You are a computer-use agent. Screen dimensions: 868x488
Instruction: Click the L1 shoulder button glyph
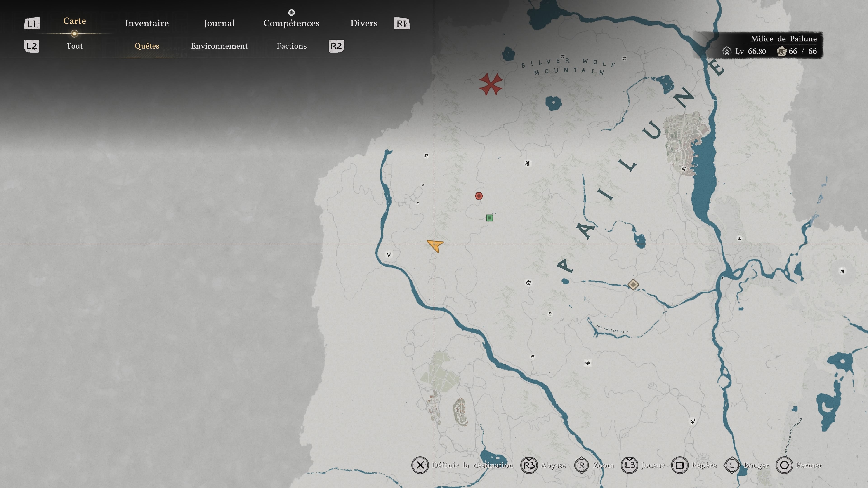32,23
